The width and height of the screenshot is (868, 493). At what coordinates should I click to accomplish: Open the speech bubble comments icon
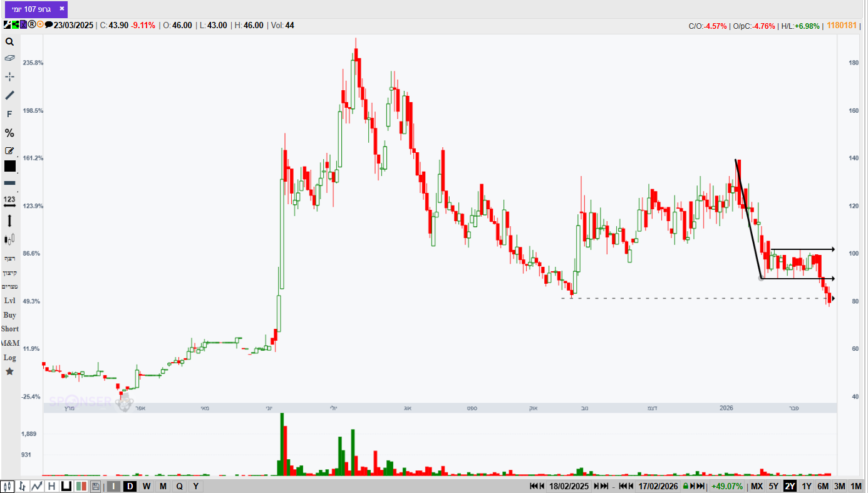[48, 25]
